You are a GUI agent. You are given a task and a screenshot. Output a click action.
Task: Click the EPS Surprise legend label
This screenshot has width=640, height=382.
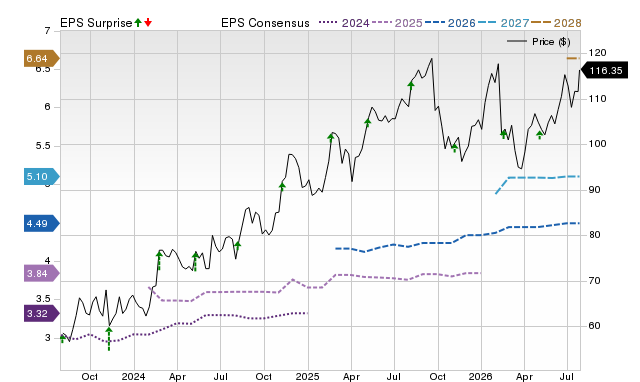96,23
